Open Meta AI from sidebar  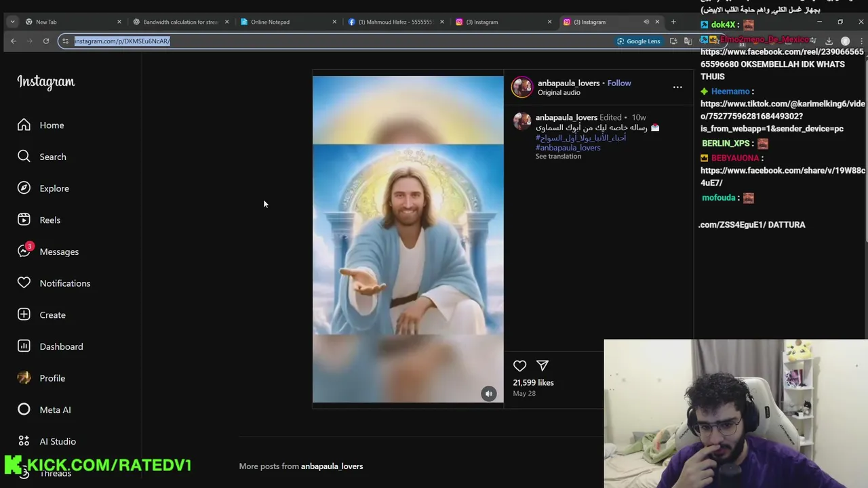(43, 410)
